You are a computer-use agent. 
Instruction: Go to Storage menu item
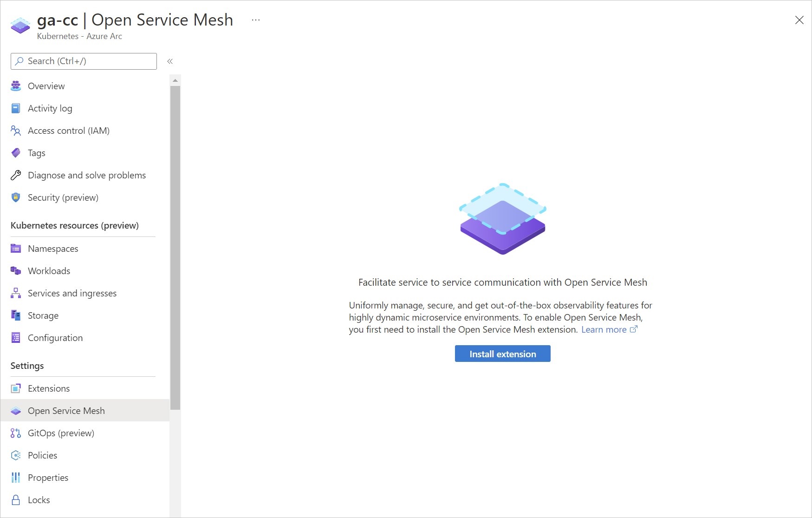[x=85, y=315]
